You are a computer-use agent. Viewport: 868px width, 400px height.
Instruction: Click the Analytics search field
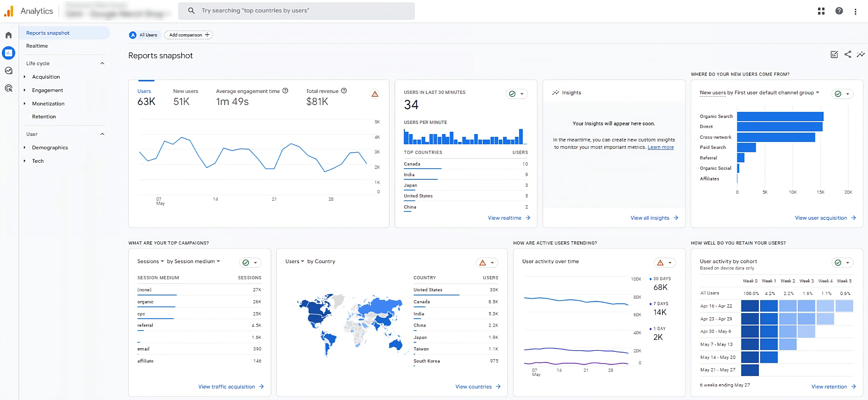[x=297, y=11]
